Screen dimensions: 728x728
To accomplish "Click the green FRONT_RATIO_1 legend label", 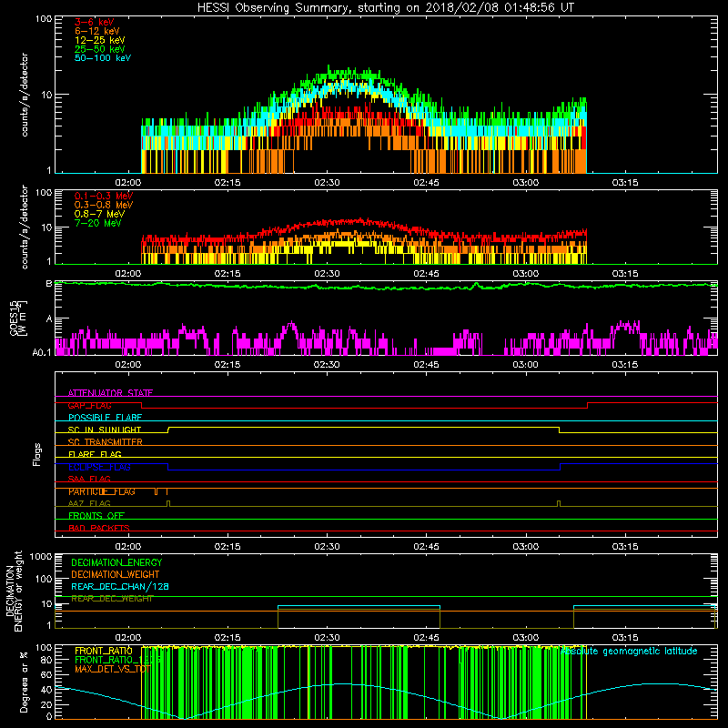I will click(117, 661).
